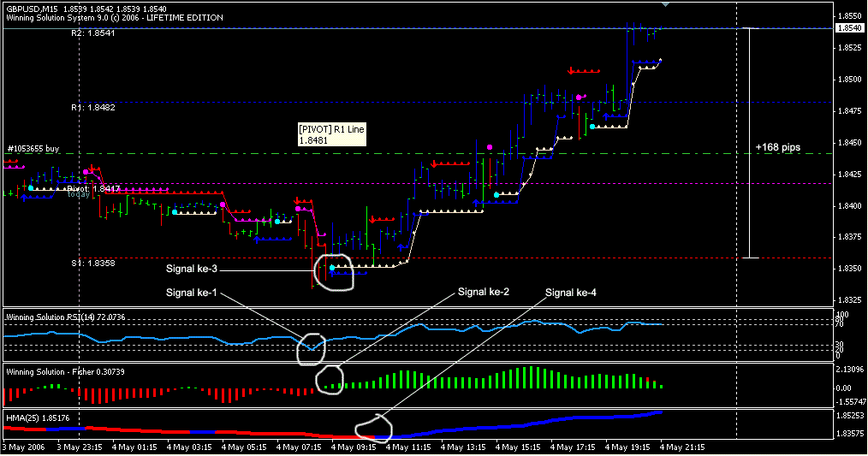Click the HMA scale value 1.85253
The width and height of the screenshot is (868, 456).
pyautogui.click(x=850, y=416)
